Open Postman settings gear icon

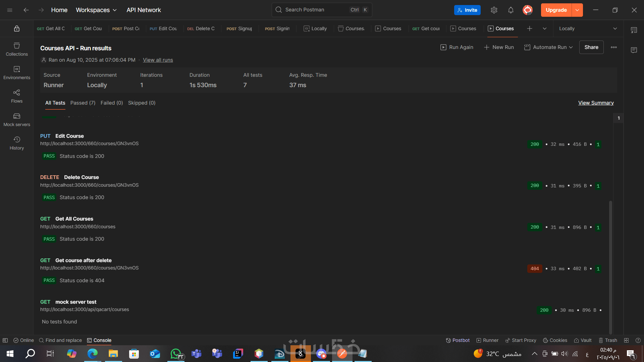(x=494, y=10)
